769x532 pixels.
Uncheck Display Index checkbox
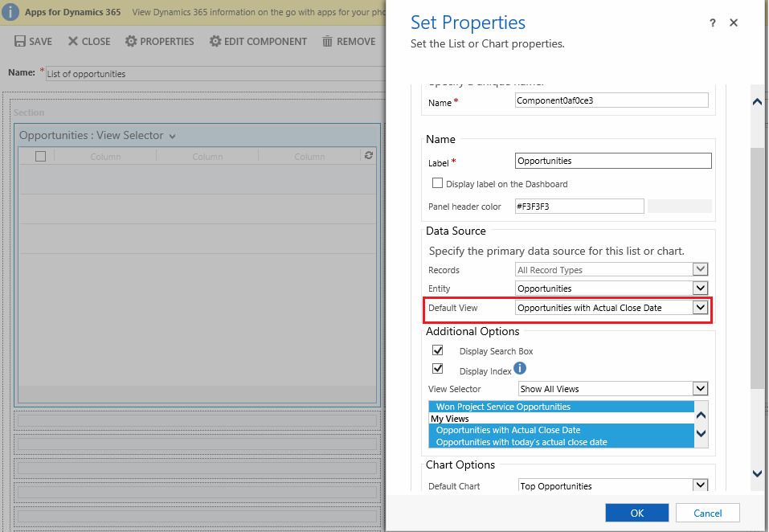(437, 368)
